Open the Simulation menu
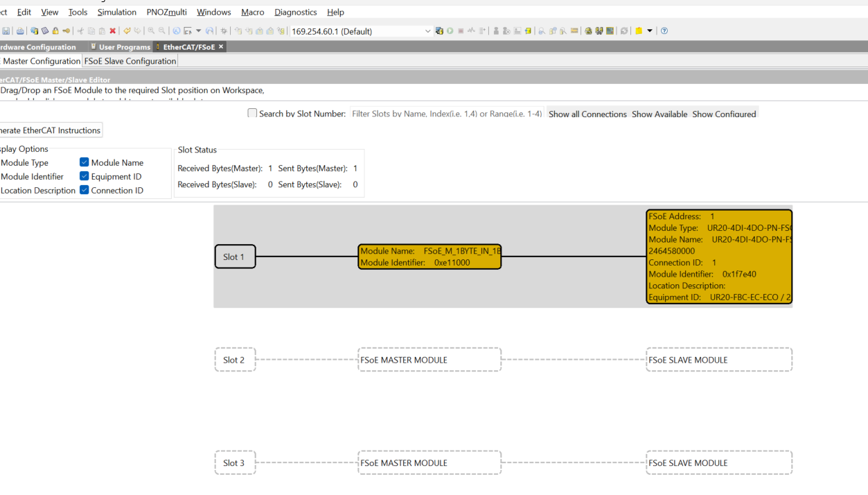868x495 pixels. tap(116, 12)
